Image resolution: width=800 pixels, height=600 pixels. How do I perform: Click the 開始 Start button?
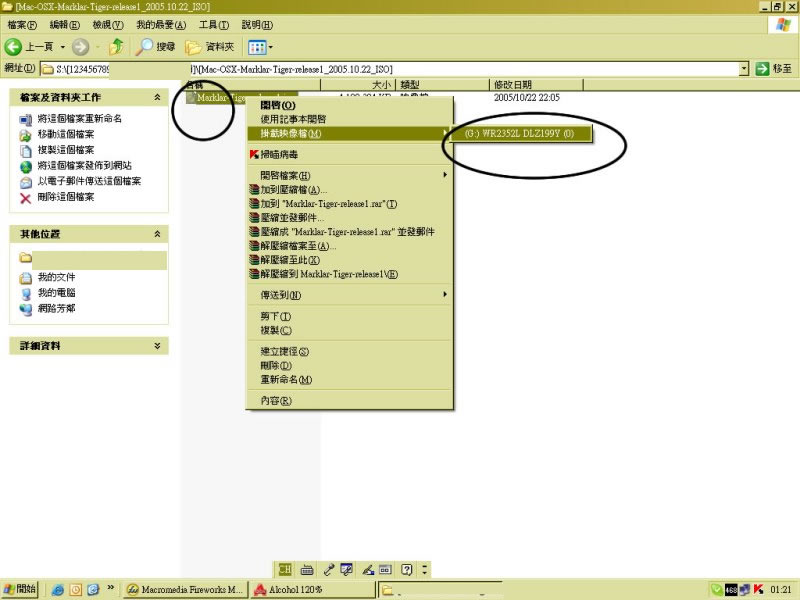coord(19,589)
